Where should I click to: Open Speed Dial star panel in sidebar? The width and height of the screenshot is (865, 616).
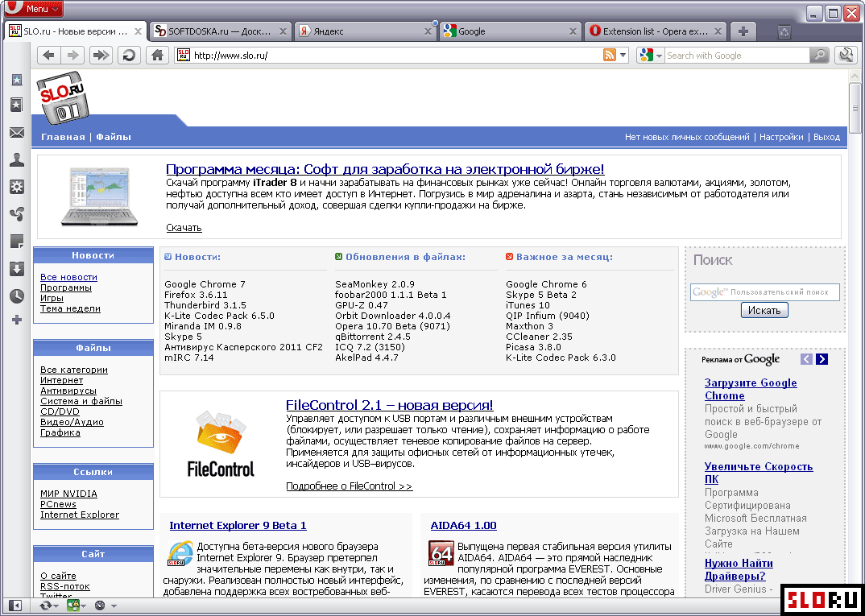[17, 80]
